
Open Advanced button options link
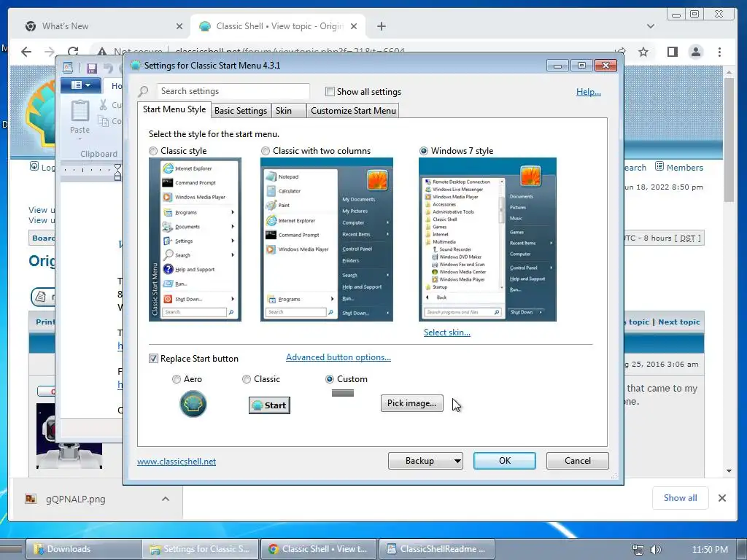[x=338, y=357]
